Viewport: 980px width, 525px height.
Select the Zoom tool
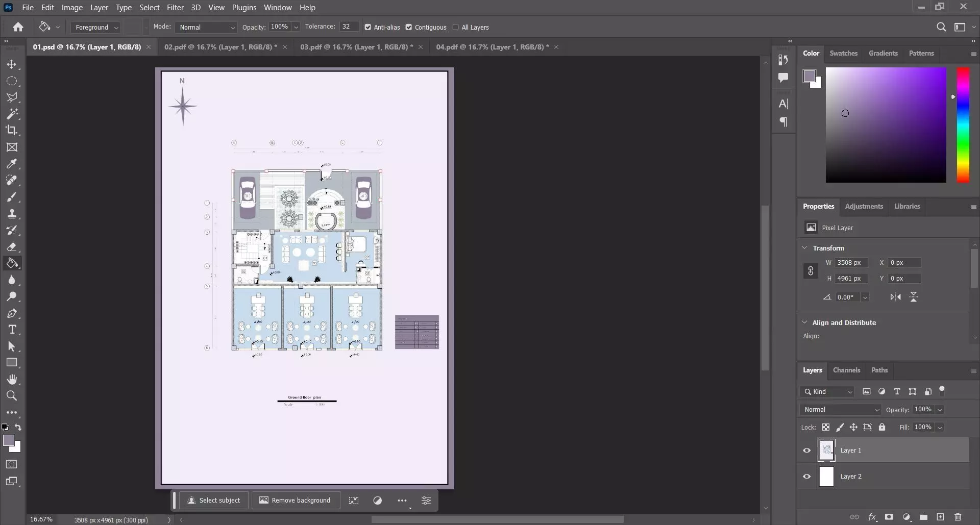click(12, 396)
